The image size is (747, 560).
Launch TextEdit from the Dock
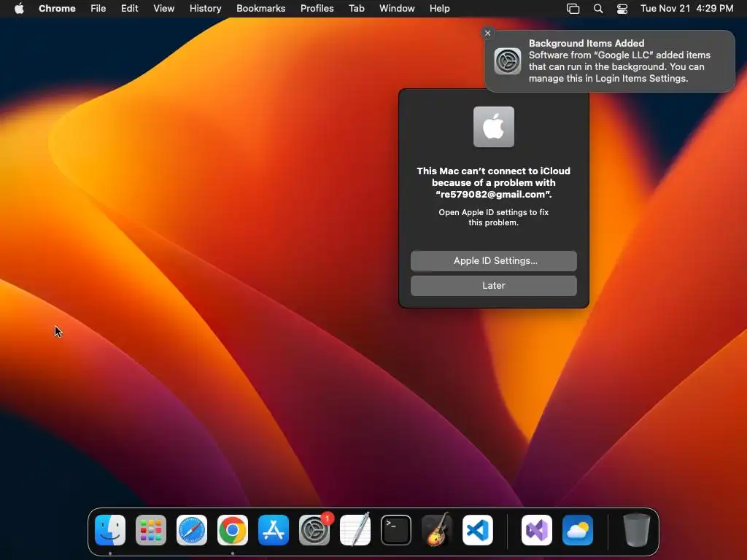pyautogui.click(x=355, y=530)
